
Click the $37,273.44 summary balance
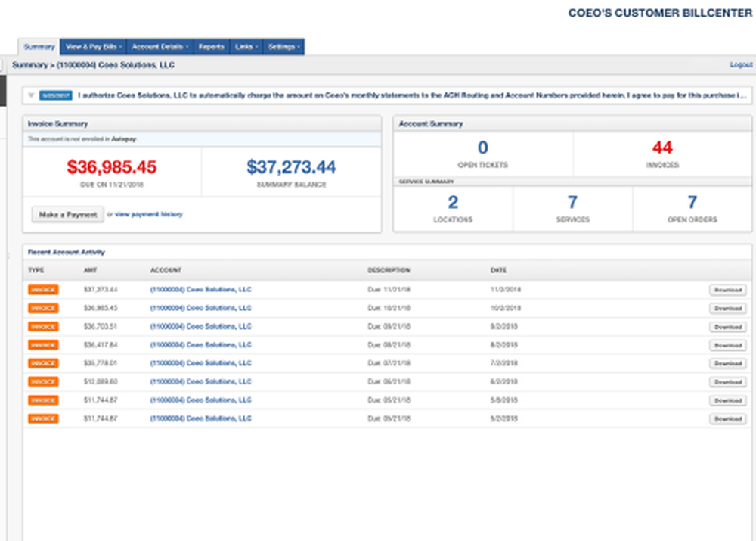291,167
